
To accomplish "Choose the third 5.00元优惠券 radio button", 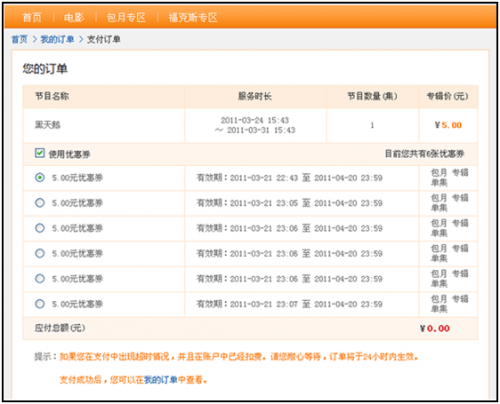I will click(x=40, y=228).
